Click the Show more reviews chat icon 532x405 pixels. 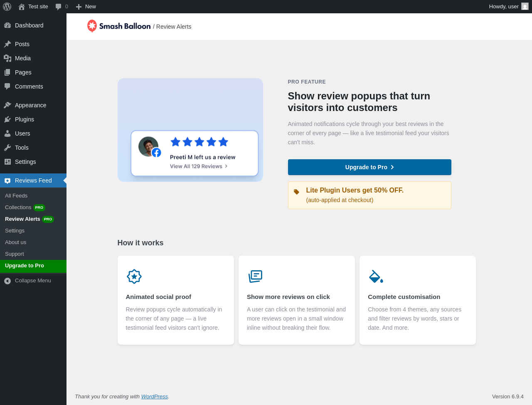click(x=255, y=277)
